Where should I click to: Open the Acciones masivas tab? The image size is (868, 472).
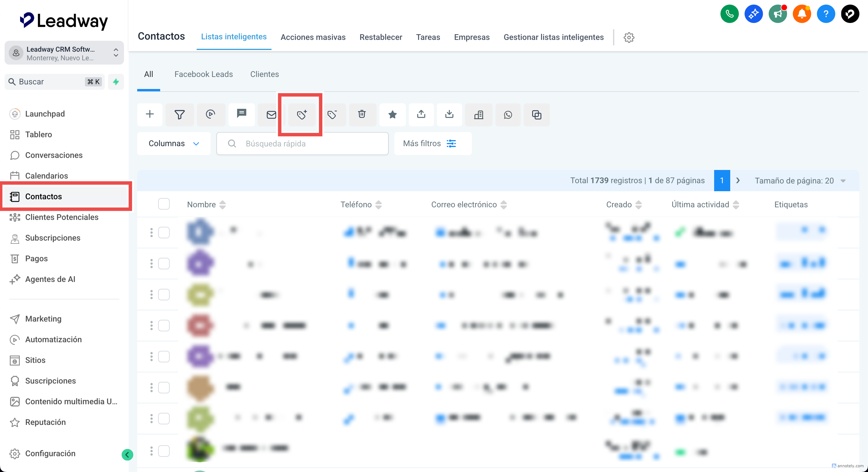pyautogui.click(x=313, y=37)
